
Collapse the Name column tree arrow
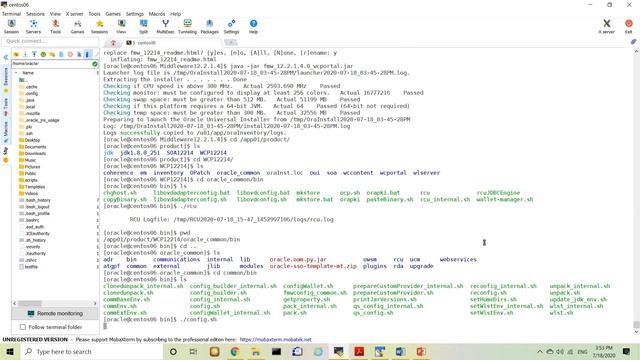coord(16,73)
